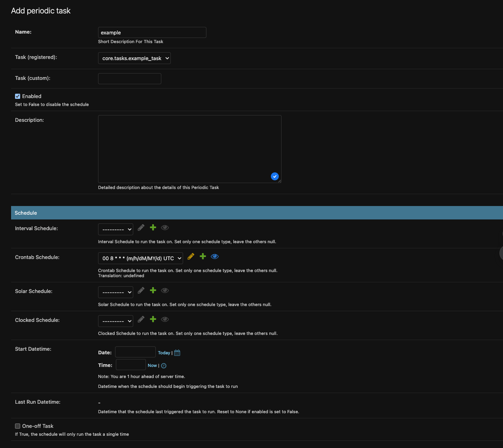Click into the Task (custom) input field
The image size is (503, 448).
tap(130, 79)
